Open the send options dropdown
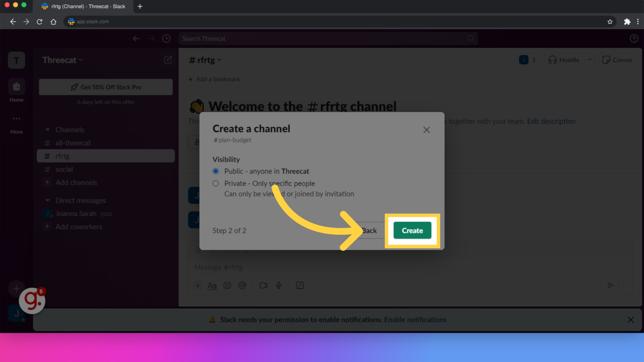Viewport: 644px width, 362px height. 624,286
